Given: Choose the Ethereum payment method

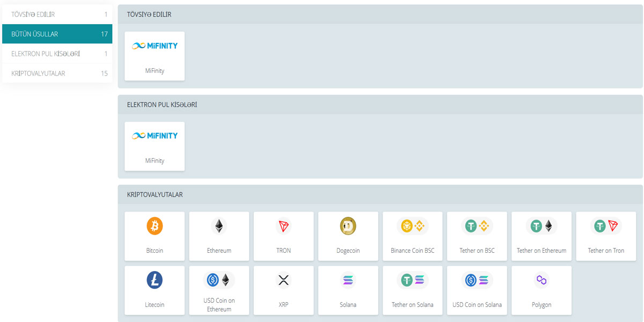Looking at the screenshot, I should [x=219, y=227].
